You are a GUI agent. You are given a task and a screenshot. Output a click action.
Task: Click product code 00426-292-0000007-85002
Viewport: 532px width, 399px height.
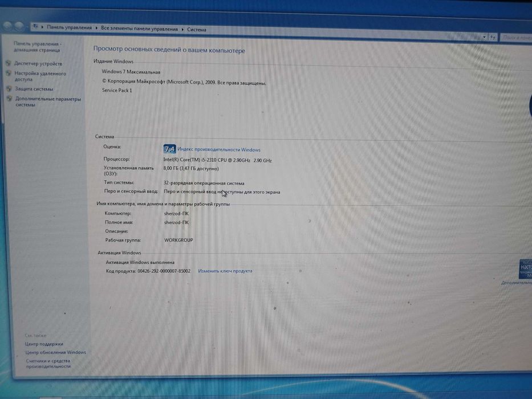[x=164, y=271]
